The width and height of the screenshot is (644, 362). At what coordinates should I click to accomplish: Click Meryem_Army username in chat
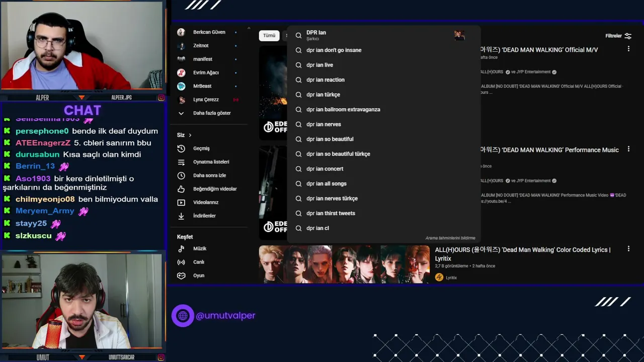[45, 211]
